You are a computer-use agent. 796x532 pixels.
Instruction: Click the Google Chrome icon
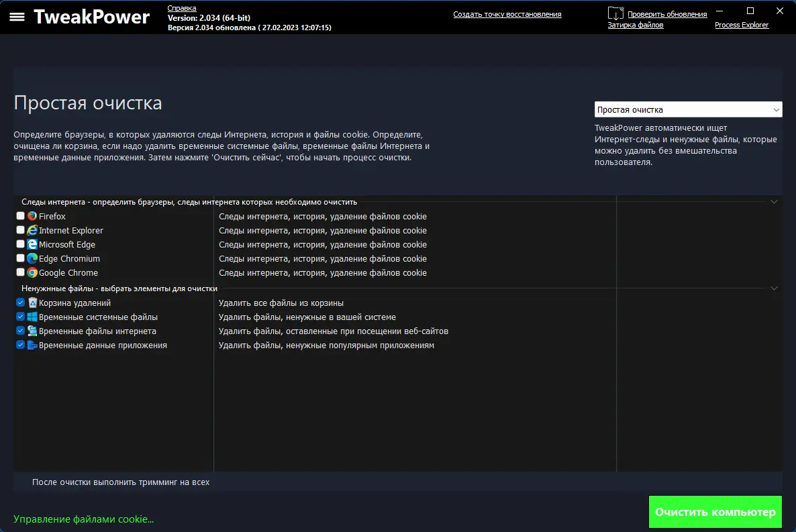point(32,272)
